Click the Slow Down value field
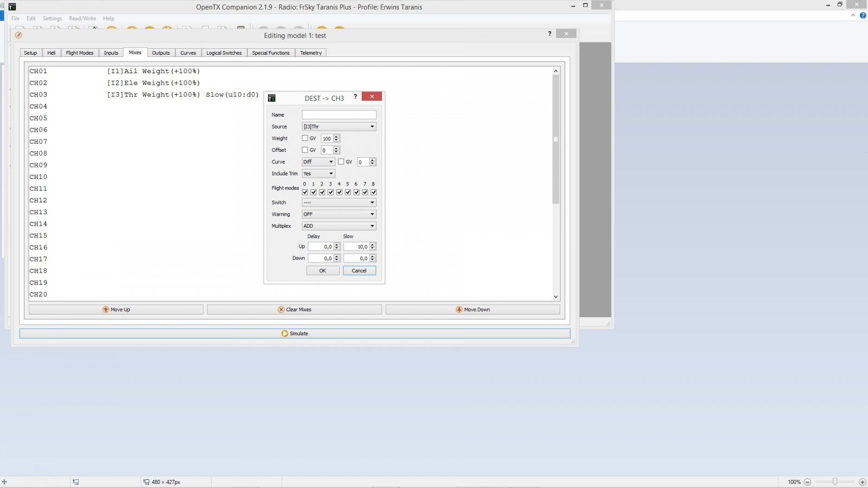This screenshot has height=488, width=868. (x=356, y=259)
